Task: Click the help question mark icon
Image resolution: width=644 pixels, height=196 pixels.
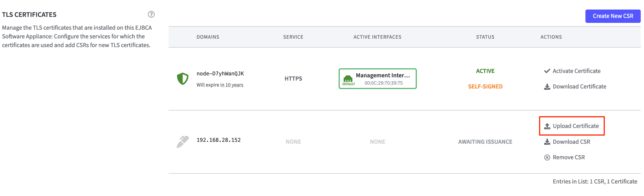Action: tap(151, 14)
